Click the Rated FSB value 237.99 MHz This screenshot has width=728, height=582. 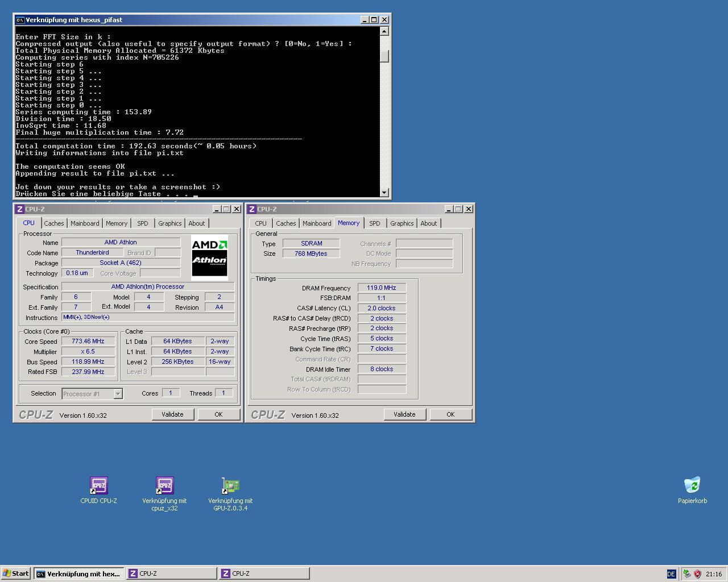(x=88, y=372)
